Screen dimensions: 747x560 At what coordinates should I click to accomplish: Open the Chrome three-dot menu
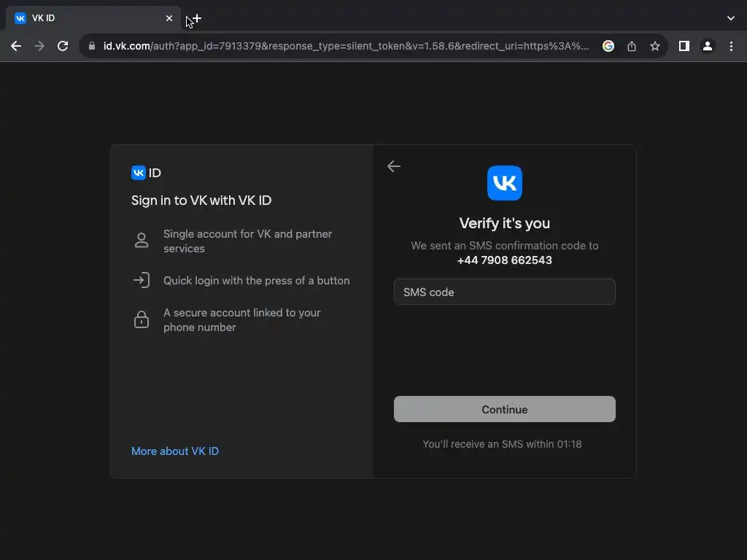click(731, 46)
